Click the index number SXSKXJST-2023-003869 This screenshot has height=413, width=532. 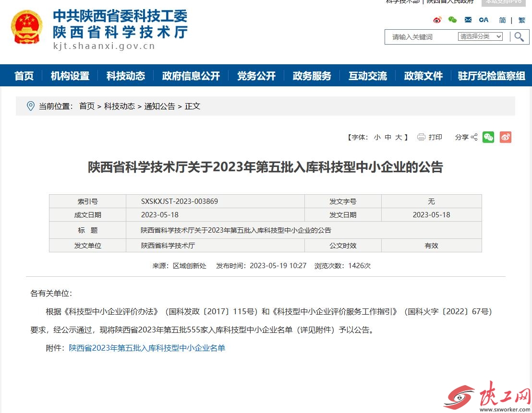180,201
